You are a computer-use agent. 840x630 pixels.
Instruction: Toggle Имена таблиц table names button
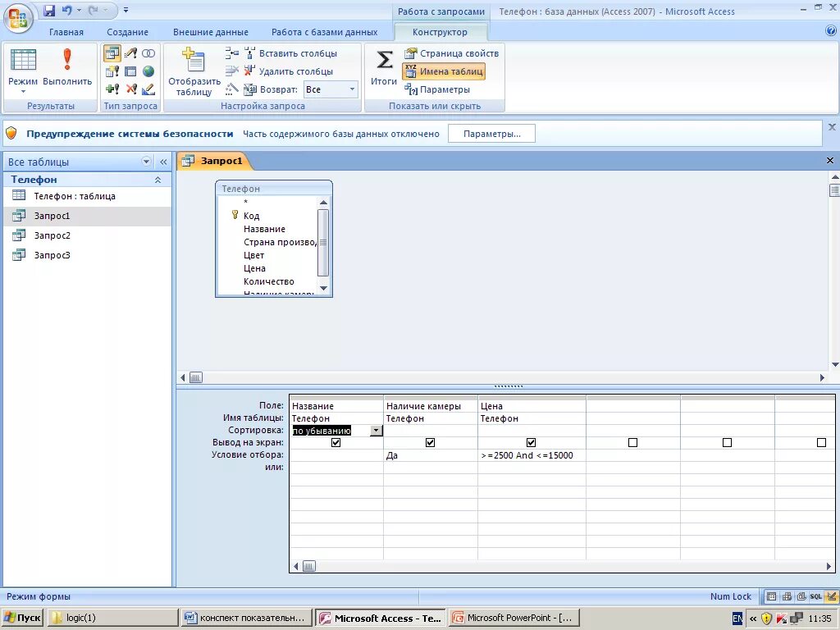[x=444, y=71]
